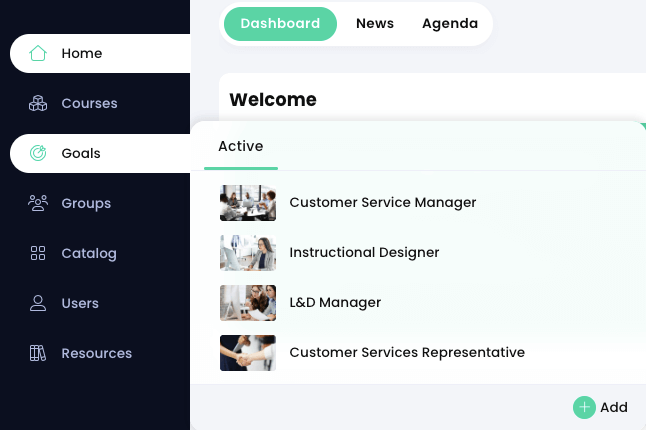Open the Instructional Designer goal
Screen dimensions: 646x430
click(364, 252)
